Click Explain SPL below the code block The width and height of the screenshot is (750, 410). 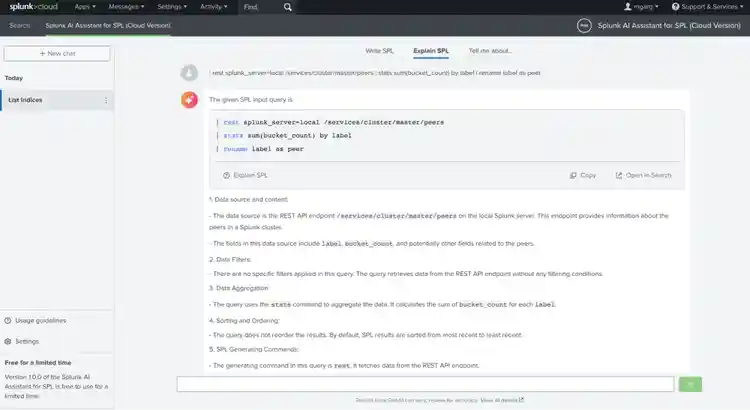(x=245, y=175)
